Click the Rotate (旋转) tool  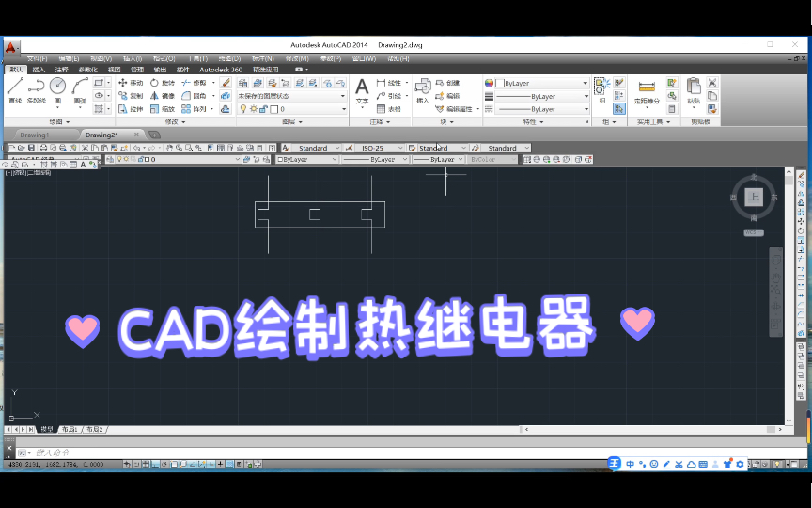pyautogui.click(x=163, y=83)
